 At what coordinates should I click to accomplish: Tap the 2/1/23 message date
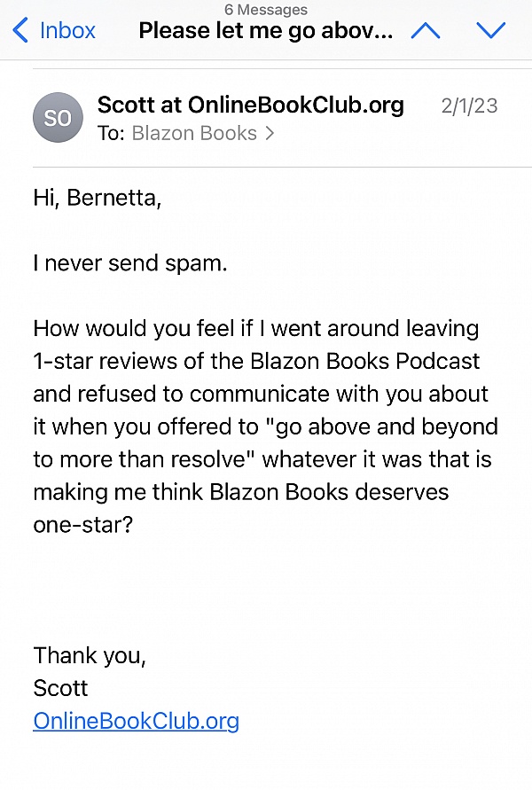(469, 106)
